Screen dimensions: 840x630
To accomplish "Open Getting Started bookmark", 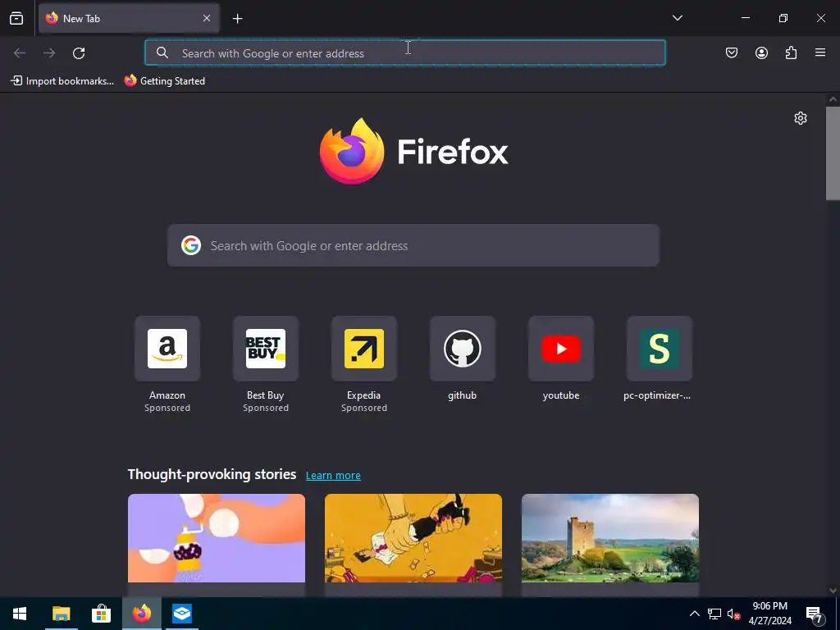I will tap(165, 81).
